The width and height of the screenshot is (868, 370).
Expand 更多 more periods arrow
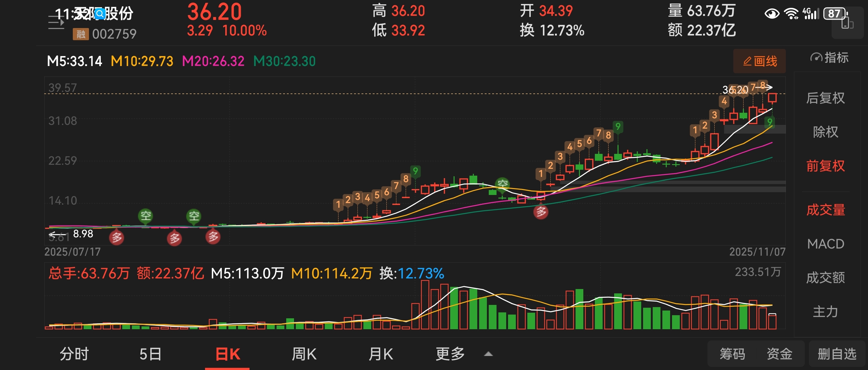pyautogui.click(x=488, y=354)
